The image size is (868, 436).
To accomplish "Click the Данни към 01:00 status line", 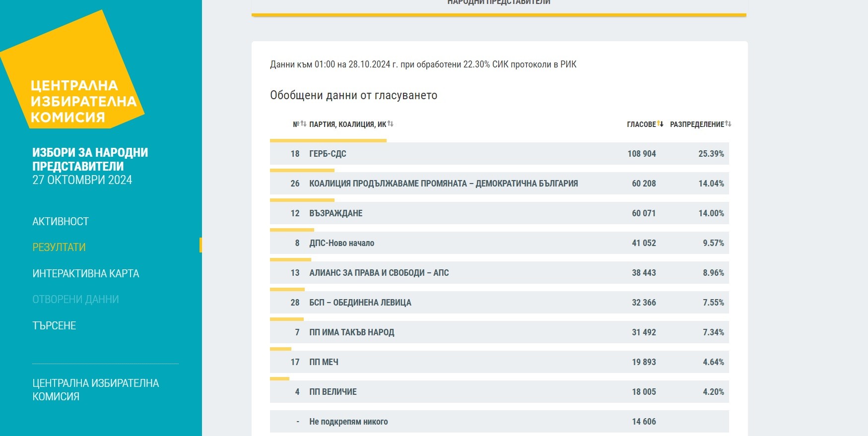I will coord(423,64).
